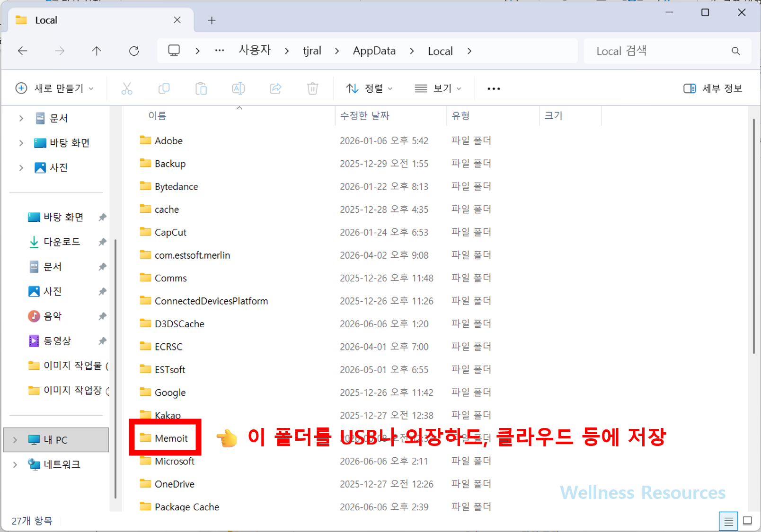Open pinned 문서 in quick access

tap(52, 267)
